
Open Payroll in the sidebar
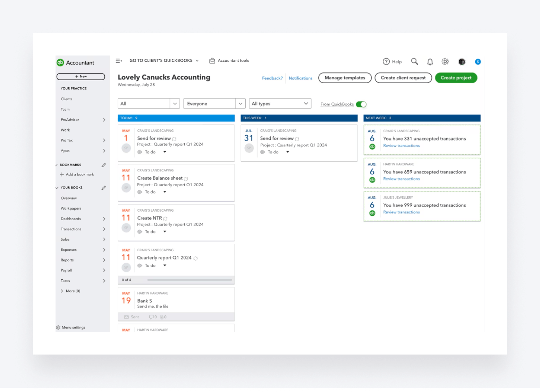tap(66, 271)
